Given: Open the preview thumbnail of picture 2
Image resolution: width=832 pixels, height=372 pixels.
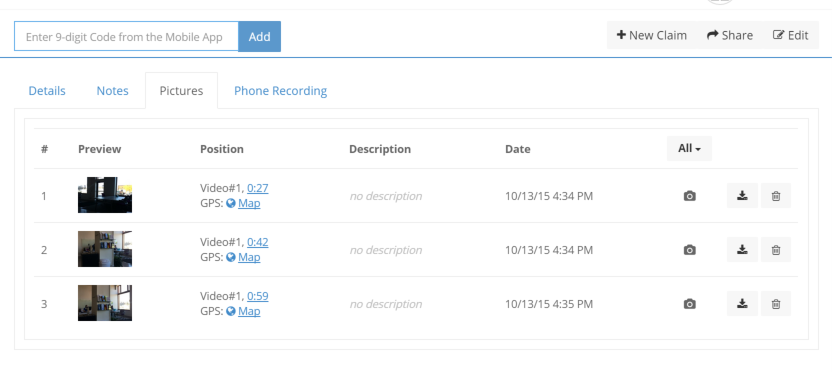Looking at the screenshot, I should [x=105, y=249].
